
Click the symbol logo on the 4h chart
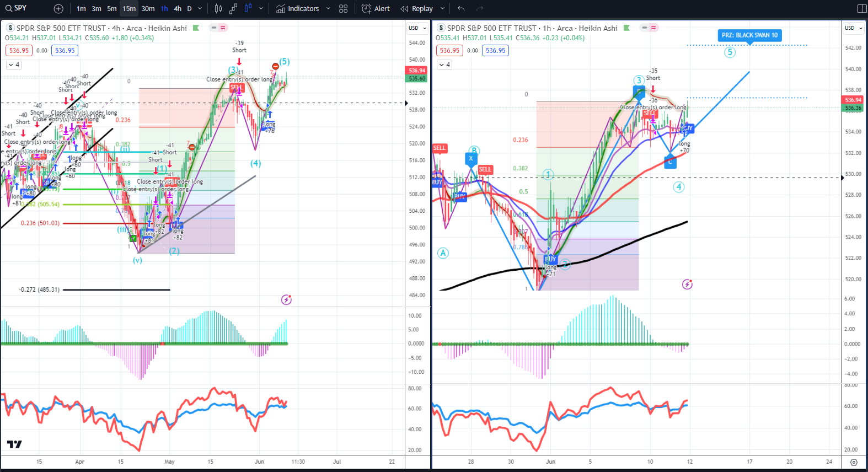pyautogui.click(x=10, y=28)
